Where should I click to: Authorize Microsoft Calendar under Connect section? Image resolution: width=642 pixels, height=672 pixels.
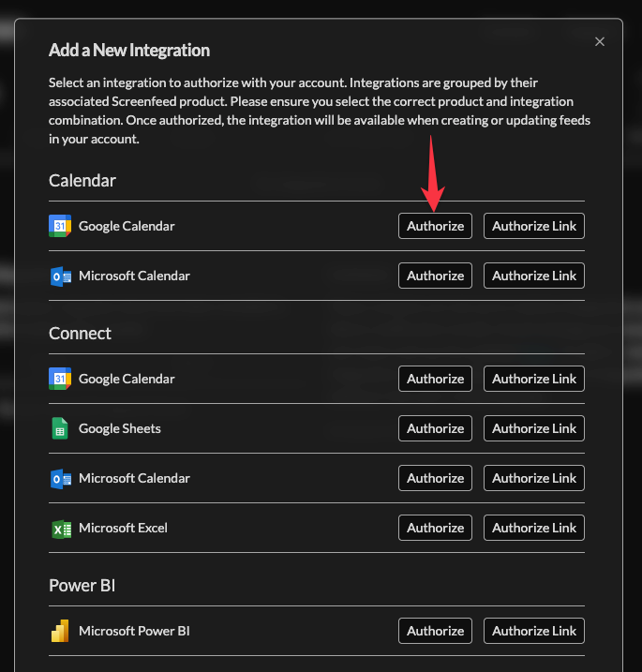(x=435, y=478)
